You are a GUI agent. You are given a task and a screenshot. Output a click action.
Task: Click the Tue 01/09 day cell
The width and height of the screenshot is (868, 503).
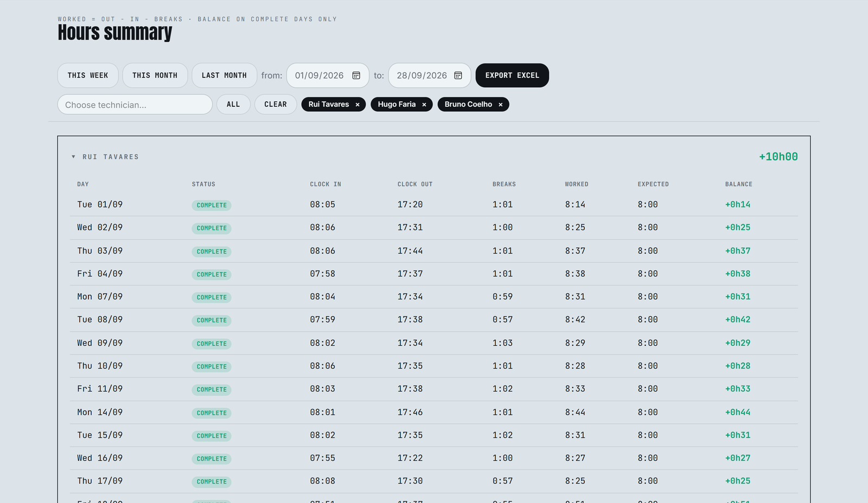click(x=100, y=204)
